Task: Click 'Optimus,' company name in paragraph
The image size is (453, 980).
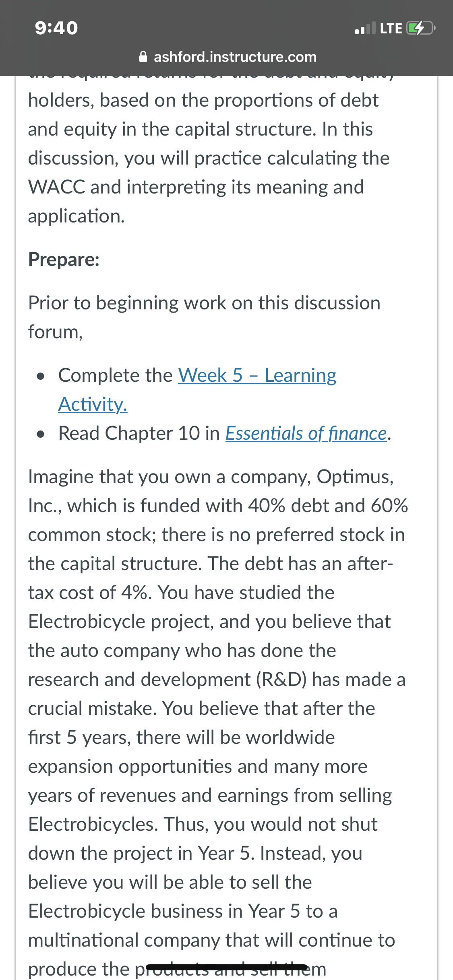Action: (355, 477)
